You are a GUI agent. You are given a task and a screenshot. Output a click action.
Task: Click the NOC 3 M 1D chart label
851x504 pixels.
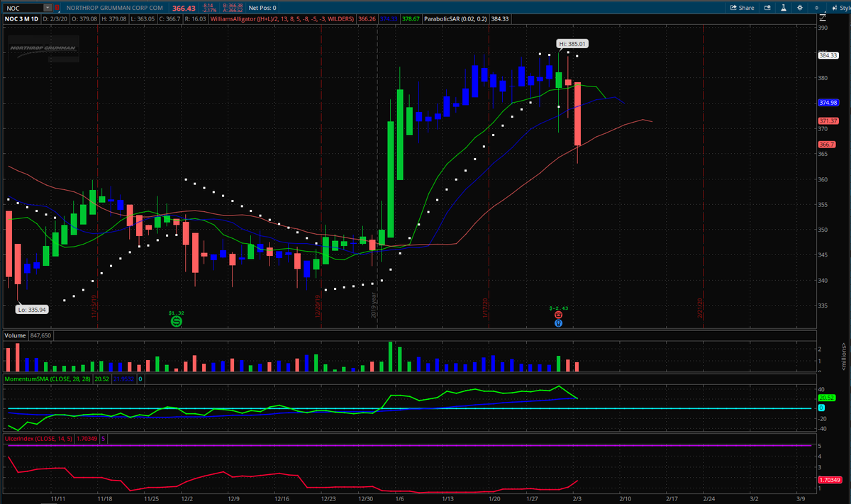[x=21, y=19]
